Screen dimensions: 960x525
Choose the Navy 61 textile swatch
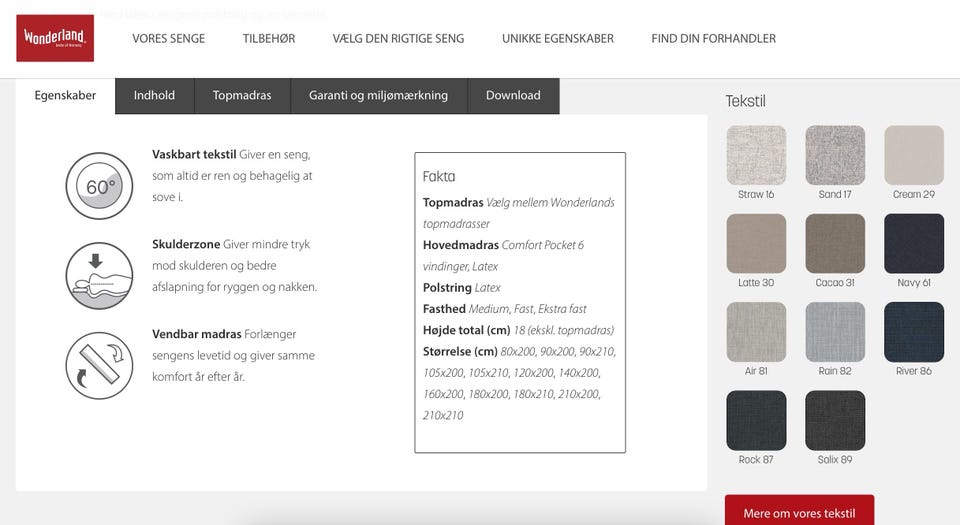914,244
